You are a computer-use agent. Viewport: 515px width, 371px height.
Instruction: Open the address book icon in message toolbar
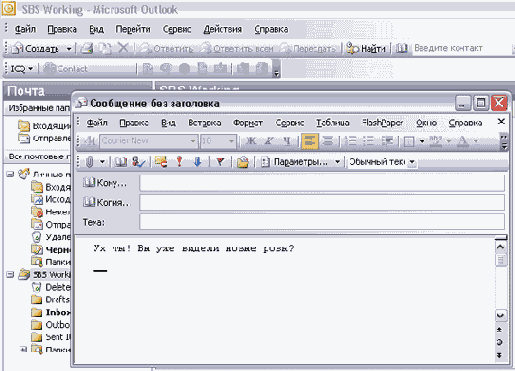(x=121, y=162)
